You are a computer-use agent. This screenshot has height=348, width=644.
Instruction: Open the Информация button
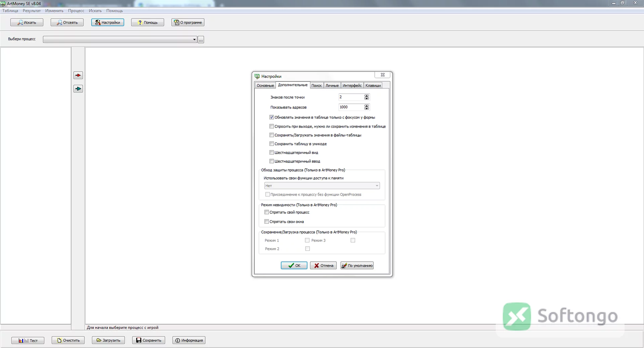point(189,340)
